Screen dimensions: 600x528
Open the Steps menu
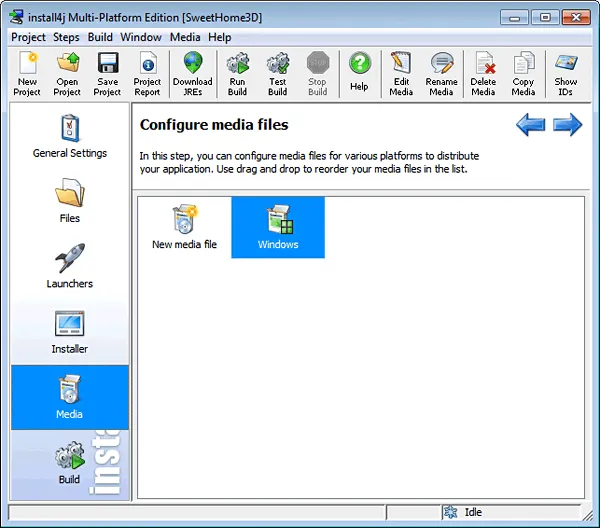[66, 37]
